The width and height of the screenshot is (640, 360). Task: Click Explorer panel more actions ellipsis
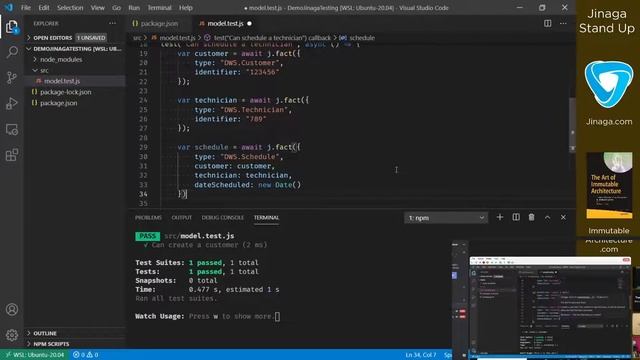pyautogui.click(x=112, y=24)
